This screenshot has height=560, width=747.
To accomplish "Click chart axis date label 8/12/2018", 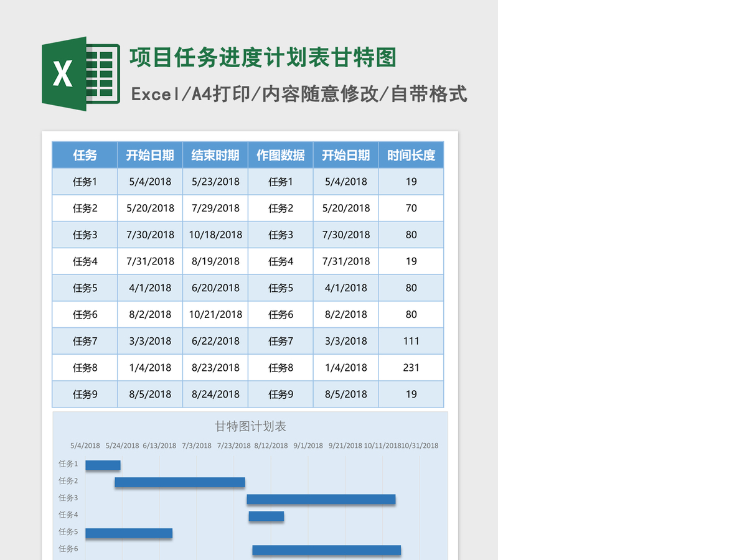I will pyautogui.click(x=271, y=446).
